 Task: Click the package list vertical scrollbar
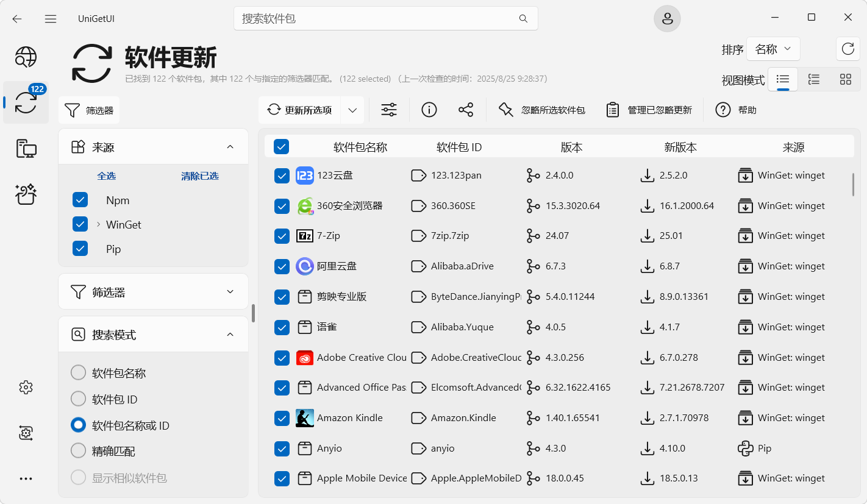pos(853,185)
